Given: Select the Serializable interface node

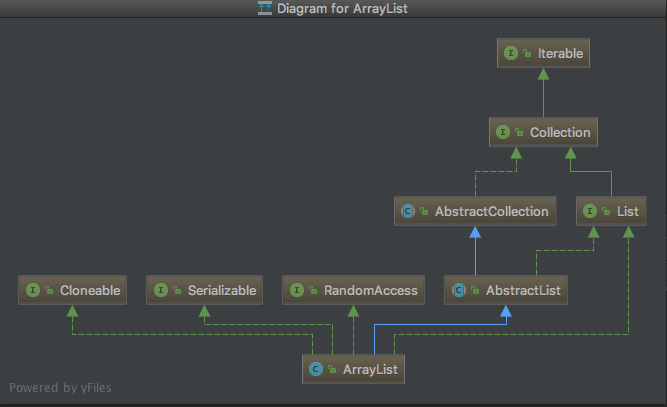Looking at the screenshot, I should (204, 290).
